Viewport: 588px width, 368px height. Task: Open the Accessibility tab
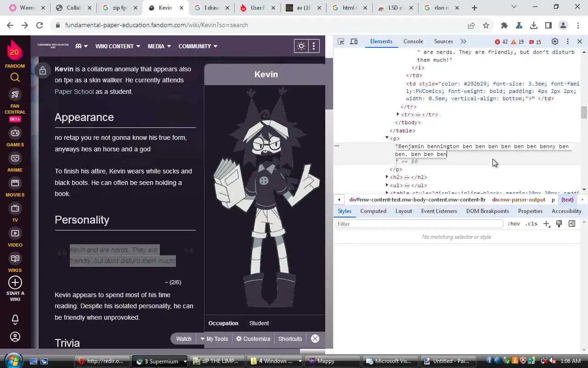(566, 211)
